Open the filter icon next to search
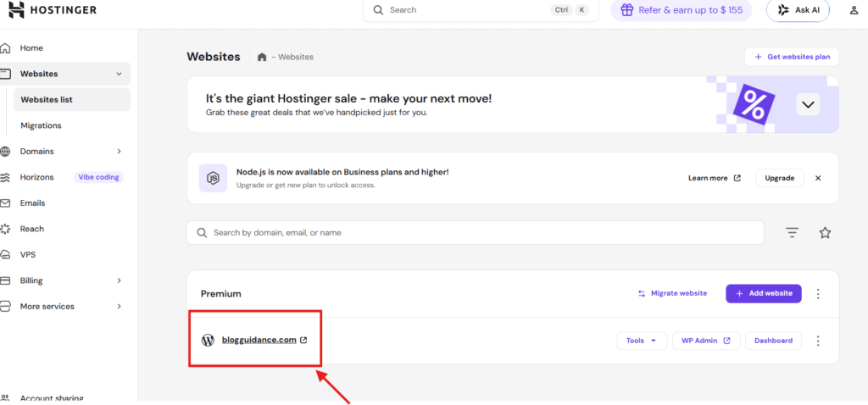The height and width of the screenshot is (405, 868). tap(793, 233)
